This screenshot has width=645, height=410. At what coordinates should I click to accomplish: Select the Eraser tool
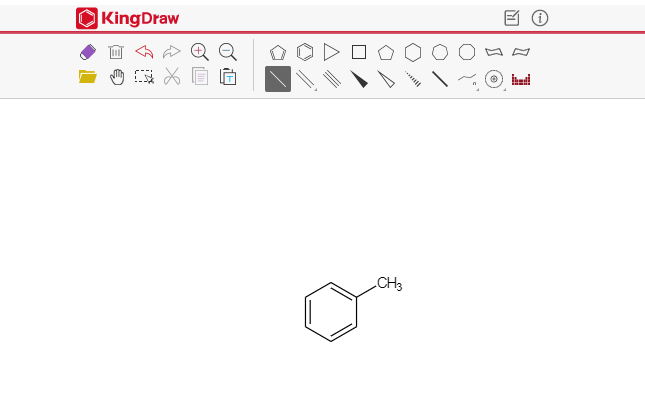(x=88, y=52)
